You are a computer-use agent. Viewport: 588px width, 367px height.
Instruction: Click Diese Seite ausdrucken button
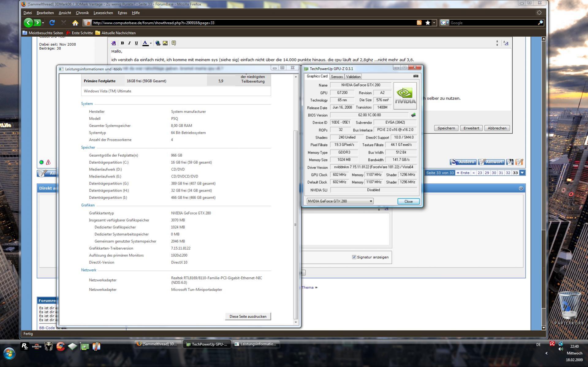click(248, 316)
